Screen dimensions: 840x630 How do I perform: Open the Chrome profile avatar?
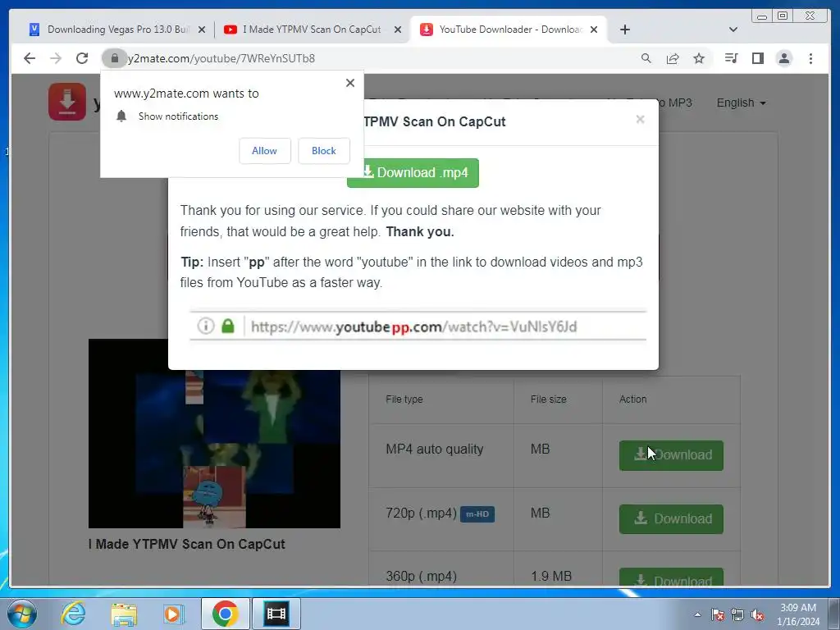tap(783, 58)
